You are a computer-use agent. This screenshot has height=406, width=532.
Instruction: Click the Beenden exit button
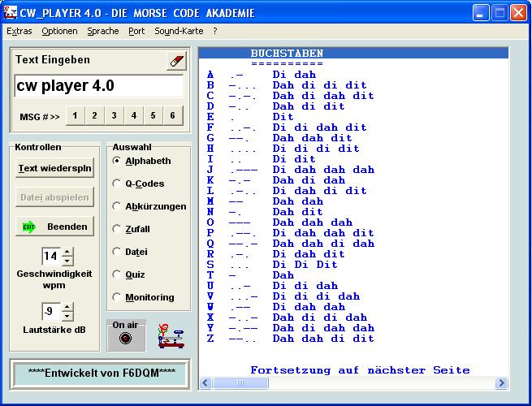[54, 227]
